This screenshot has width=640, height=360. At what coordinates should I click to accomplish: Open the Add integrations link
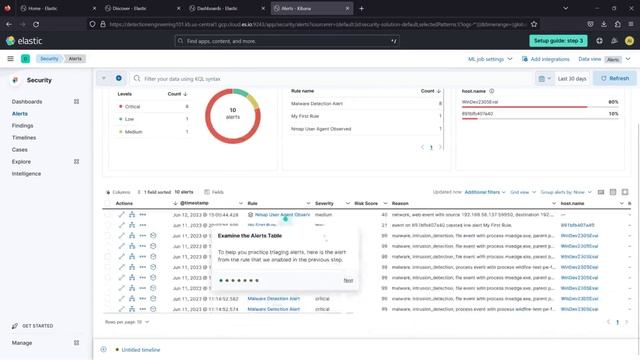(545, 59)
